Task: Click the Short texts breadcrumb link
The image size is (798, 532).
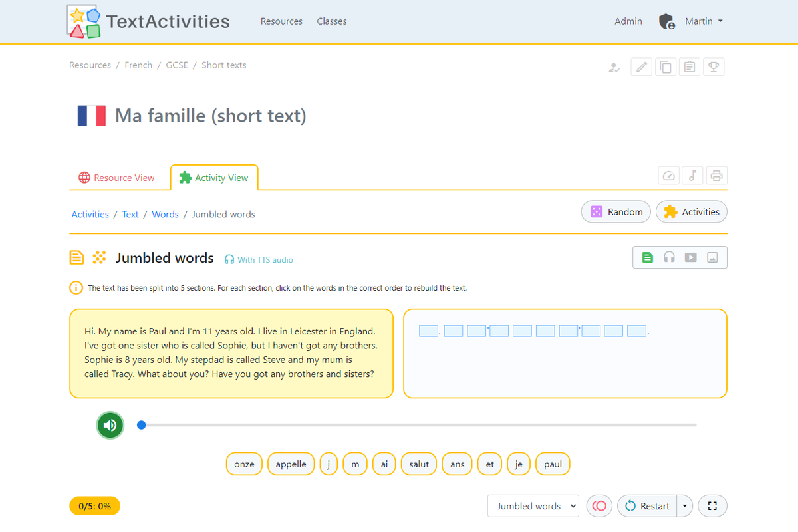Action: point(224,65)
